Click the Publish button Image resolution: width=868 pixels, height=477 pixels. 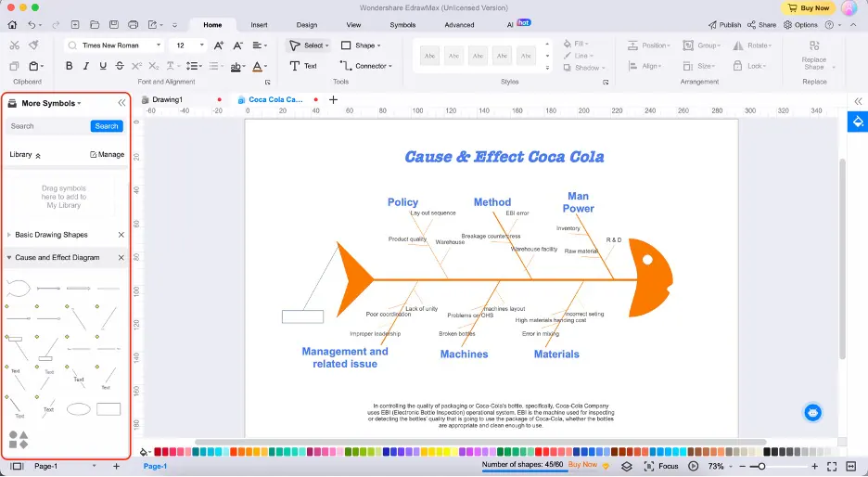(724, 25)
